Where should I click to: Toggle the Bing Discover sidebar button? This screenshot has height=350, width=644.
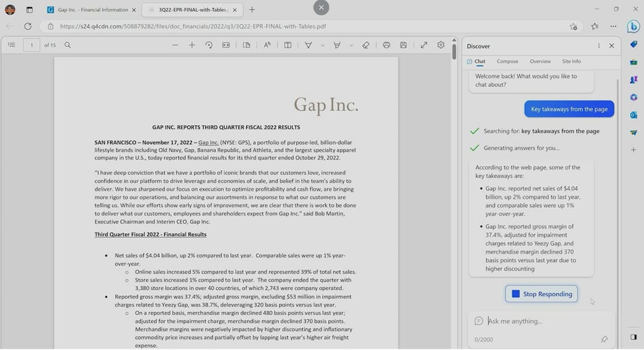pyautogui.click(x=634, y=26)
